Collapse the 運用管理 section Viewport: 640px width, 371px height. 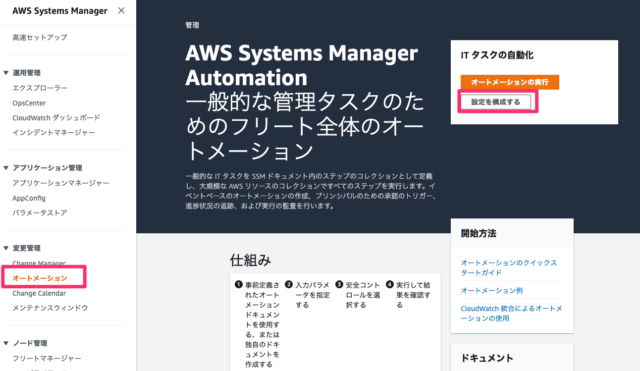(x=6, y=73)
